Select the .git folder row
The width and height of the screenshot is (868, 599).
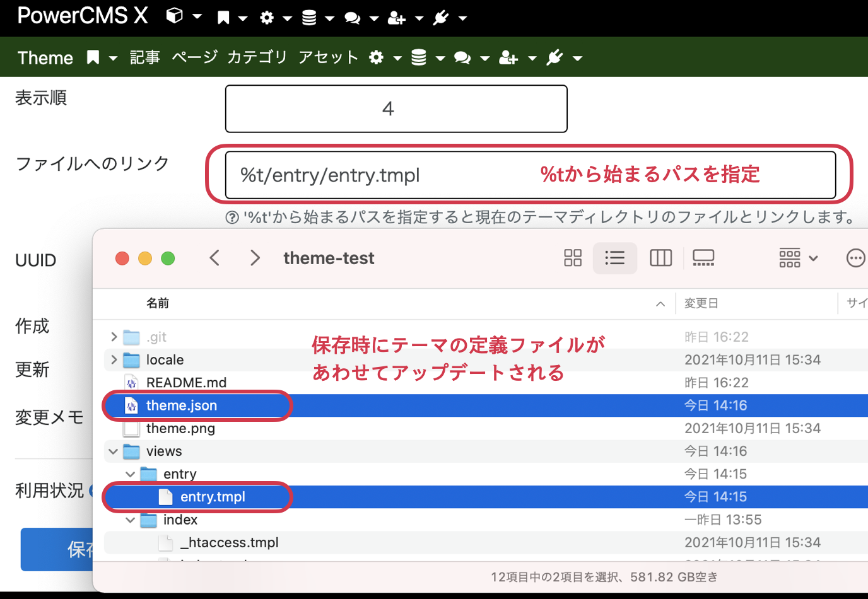pyautogui.click(x=486, y=337)
